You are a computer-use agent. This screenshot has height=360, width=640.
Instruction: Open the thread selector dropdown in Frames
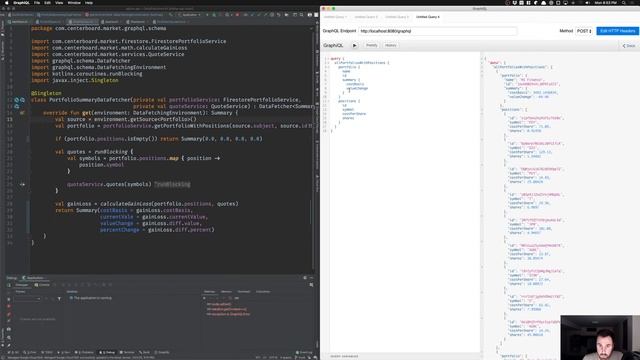pos(28,299)
